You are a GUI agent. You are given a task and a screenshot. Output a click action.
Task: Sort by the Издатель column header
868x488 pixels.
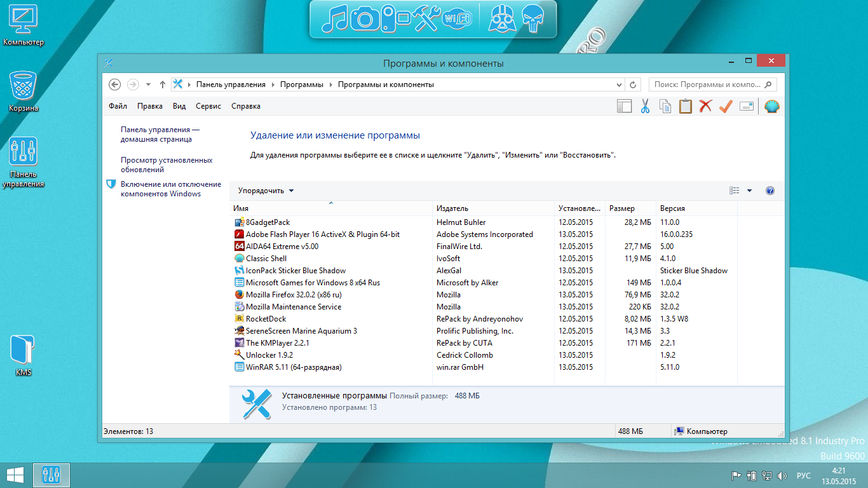(x=493, y=208)
